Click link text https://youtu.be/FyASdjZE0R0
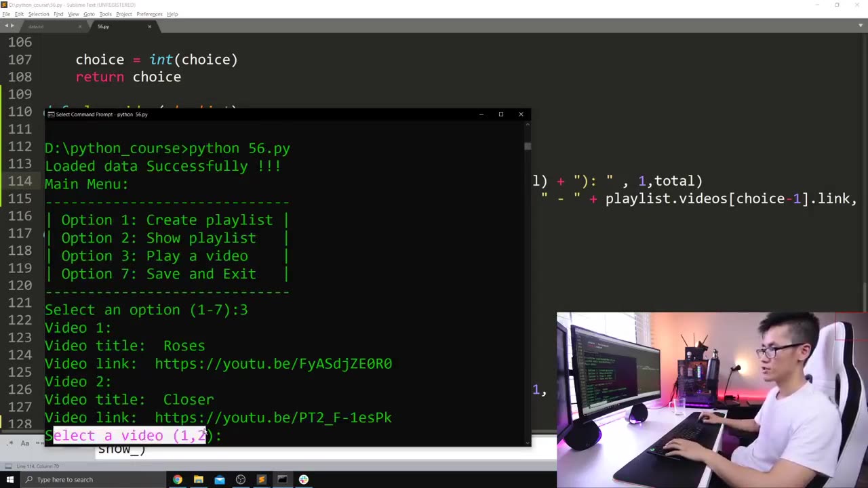 coord(273,363)
